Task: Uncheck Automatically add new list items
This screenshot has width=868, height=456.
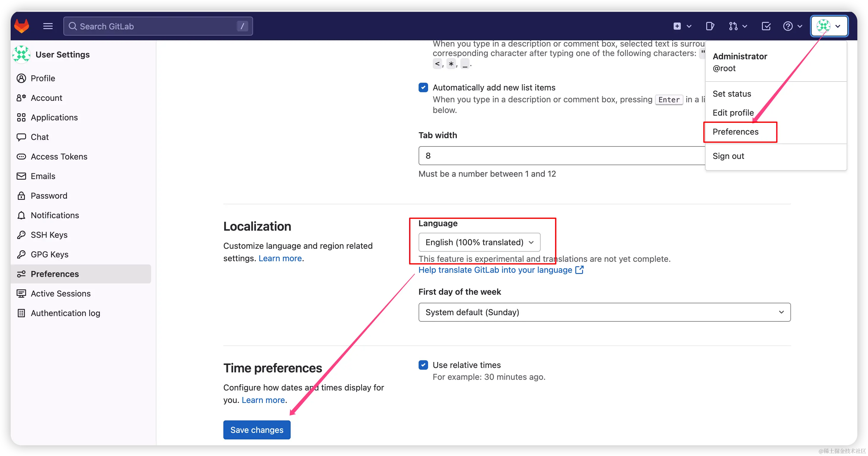Action: click(423, 87)
